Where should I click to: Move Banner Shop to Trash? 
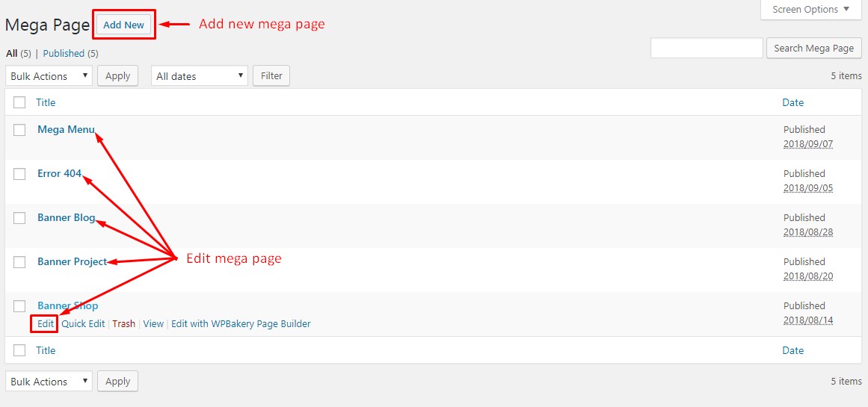(124, 324)
